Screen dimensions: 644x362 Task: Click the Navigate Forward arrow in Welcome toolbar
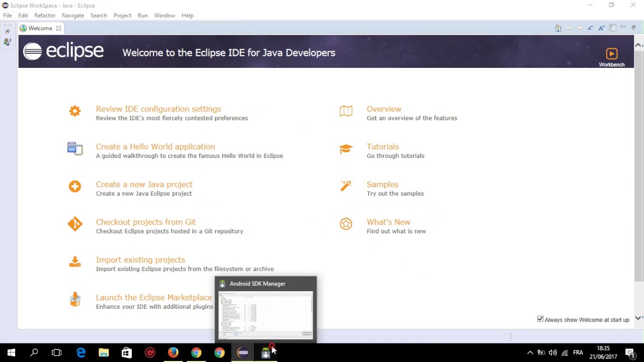pos(580,28)
